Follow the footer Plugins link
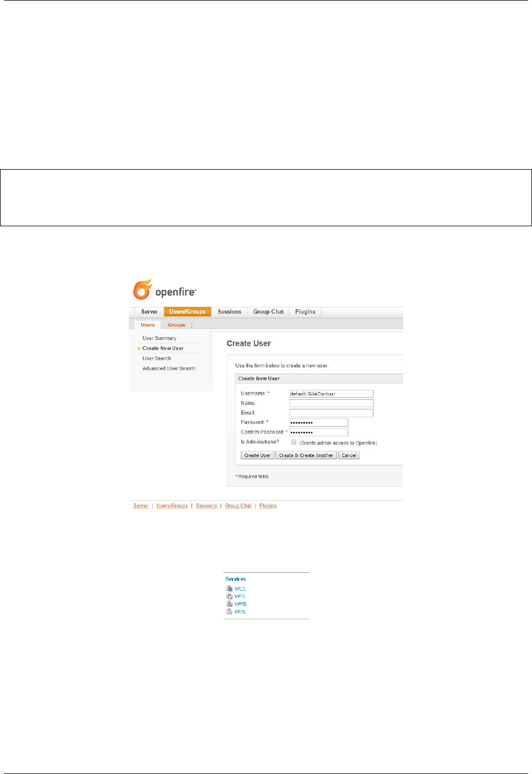The image size is (532, 774). click(268, 506)
